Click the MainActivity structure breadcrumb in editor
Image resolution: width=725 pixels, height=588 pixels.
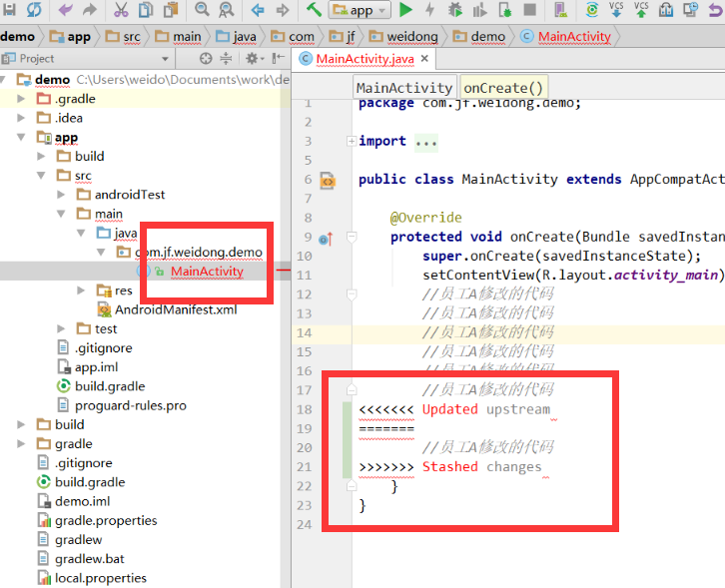tap(404, 88)
